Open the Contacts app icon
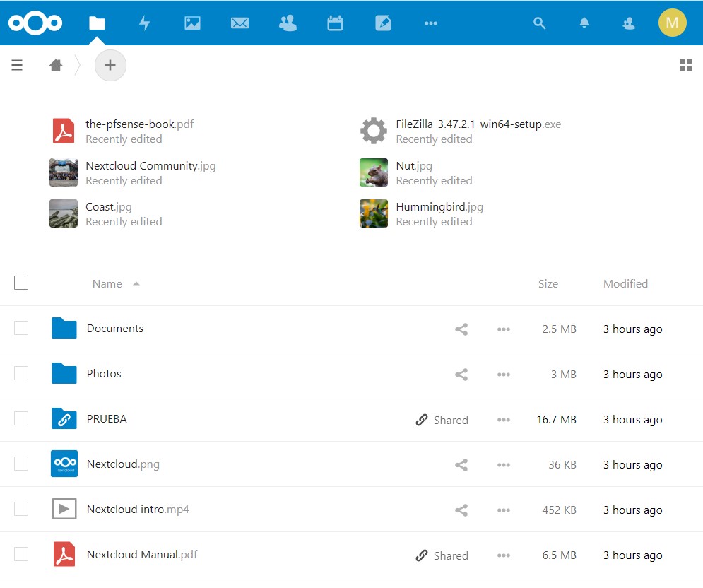The image size is (703, 588). pos(288,23)
